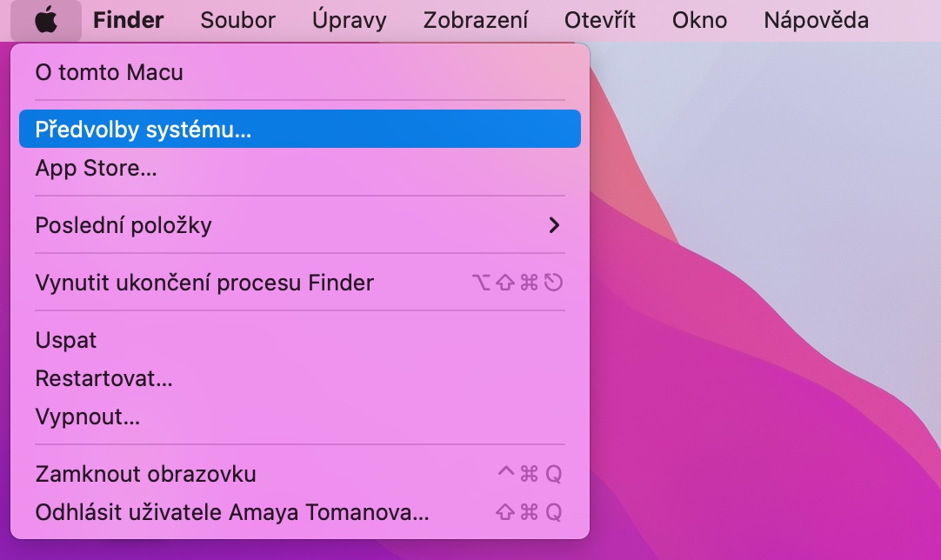Click the Apple logo menu icon
The image size is (941, 560).
coord(46,20)
